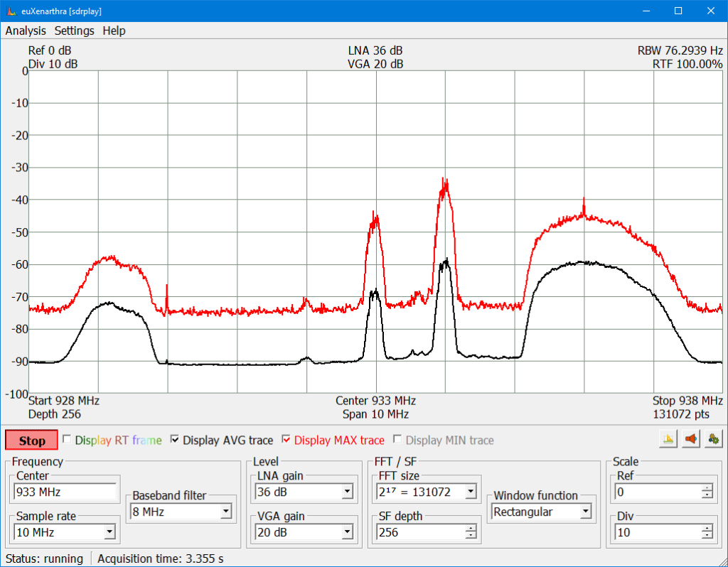
Task: Expand the Sample rate dropdown
Action: click(110, 531)
